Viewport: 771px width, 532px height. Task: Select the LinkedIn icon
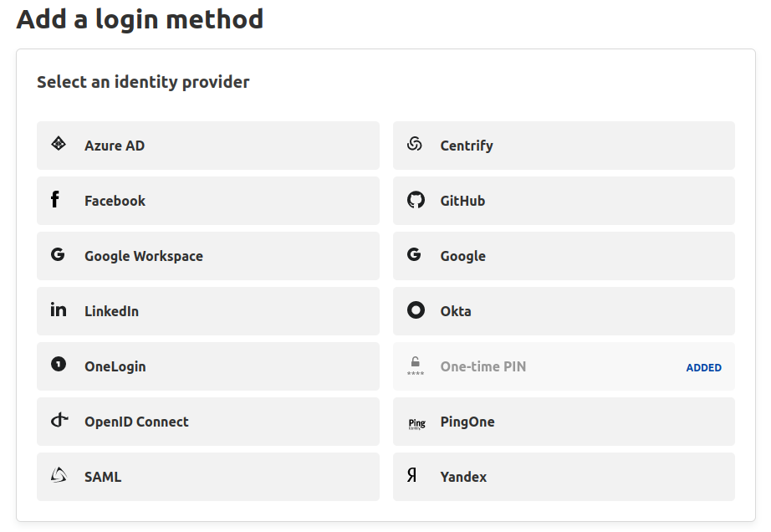point(58,309)
